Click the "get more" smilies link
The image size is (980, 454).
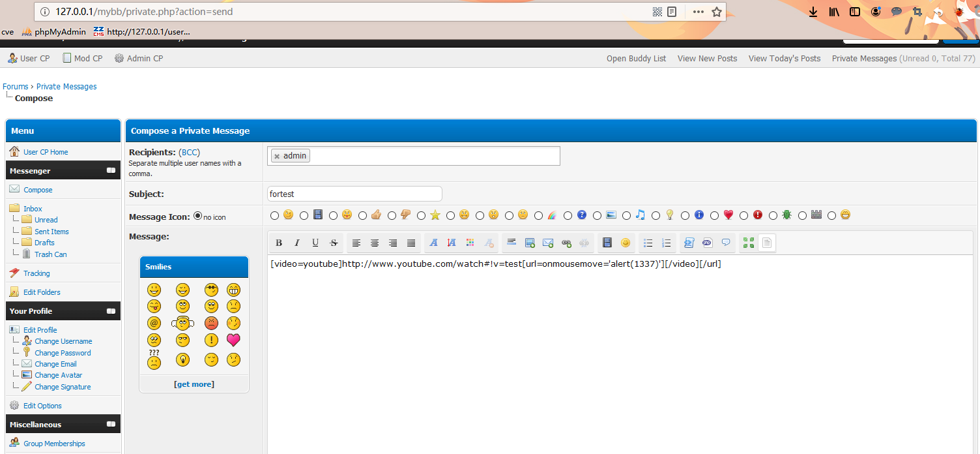tap(194, 384)
